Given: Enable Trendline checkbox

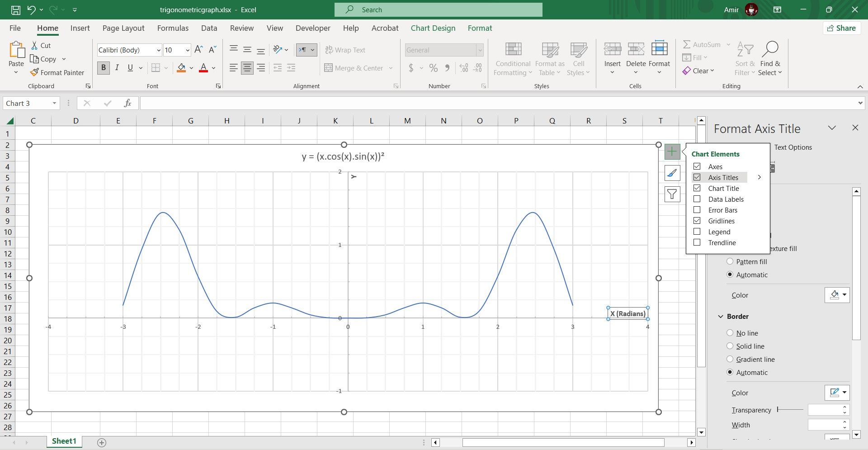Looking at the screenshot, I should [697, 242].
